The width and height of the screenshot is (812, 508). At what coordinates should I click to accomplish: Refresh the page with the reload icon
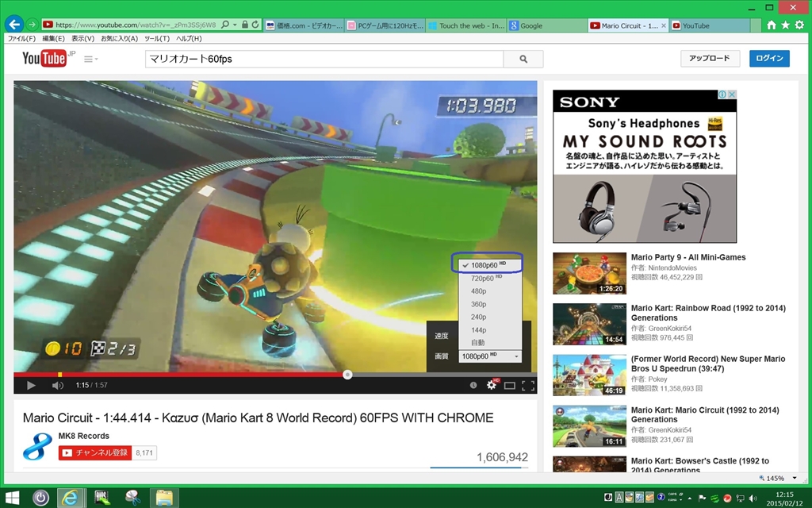point(255,25)
